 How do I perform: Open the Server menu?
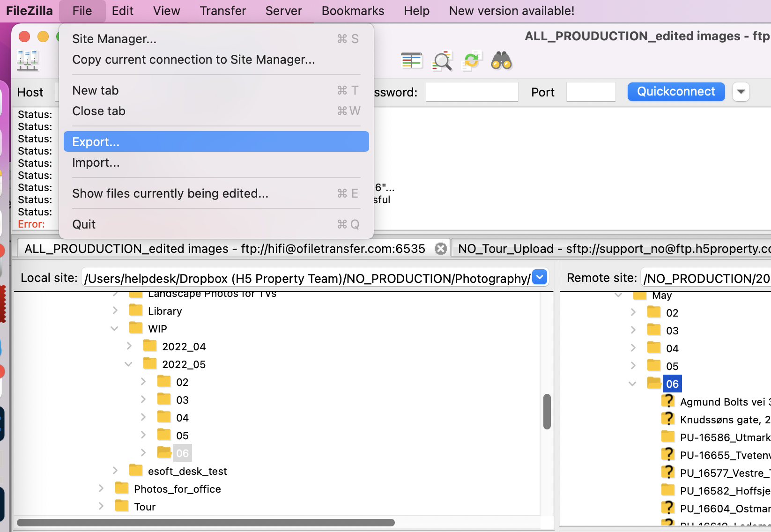tap(284, 11)
